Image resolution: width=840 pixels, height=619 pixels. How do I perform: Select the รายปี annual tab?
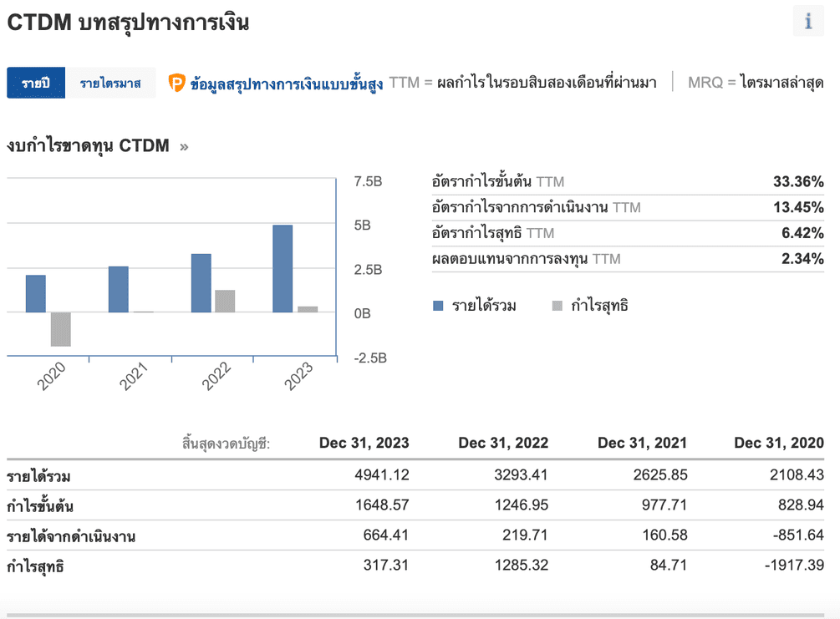point(36,83)
